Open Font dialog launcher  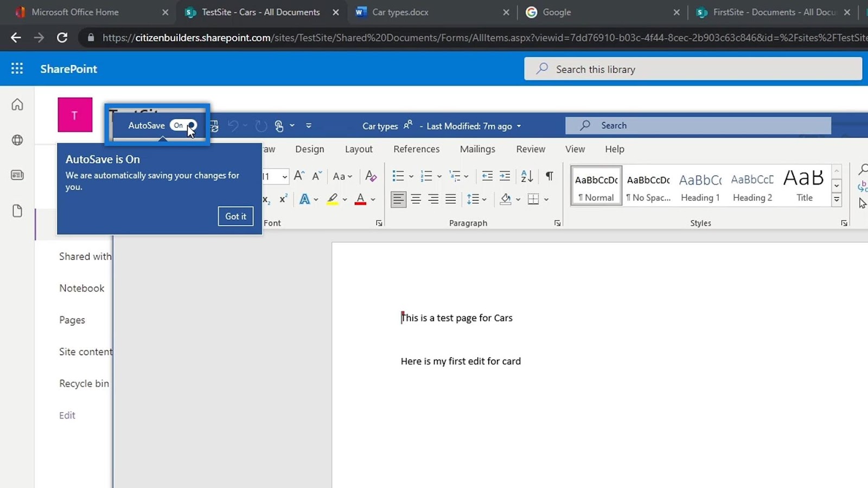pos(379,223)
